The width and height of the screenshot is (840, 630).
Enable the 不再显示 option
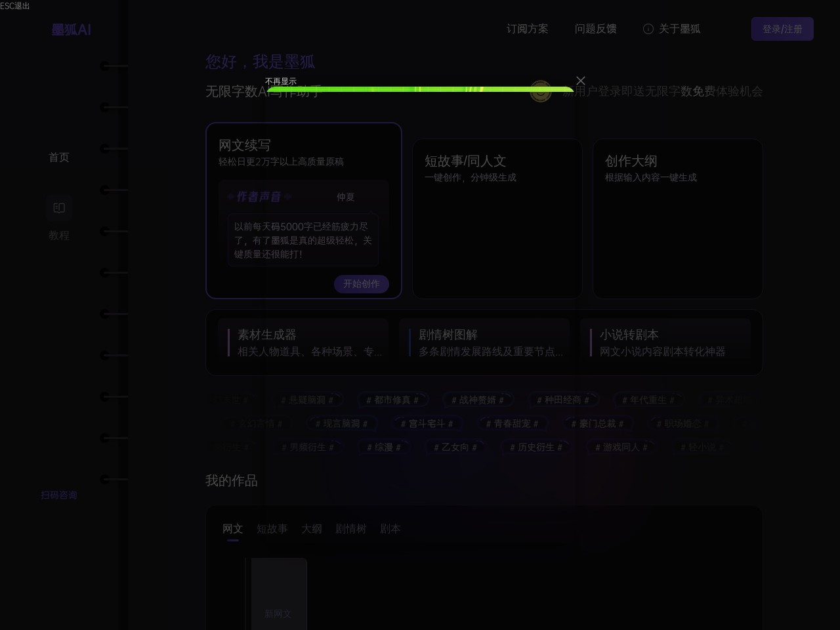point(281,81)
